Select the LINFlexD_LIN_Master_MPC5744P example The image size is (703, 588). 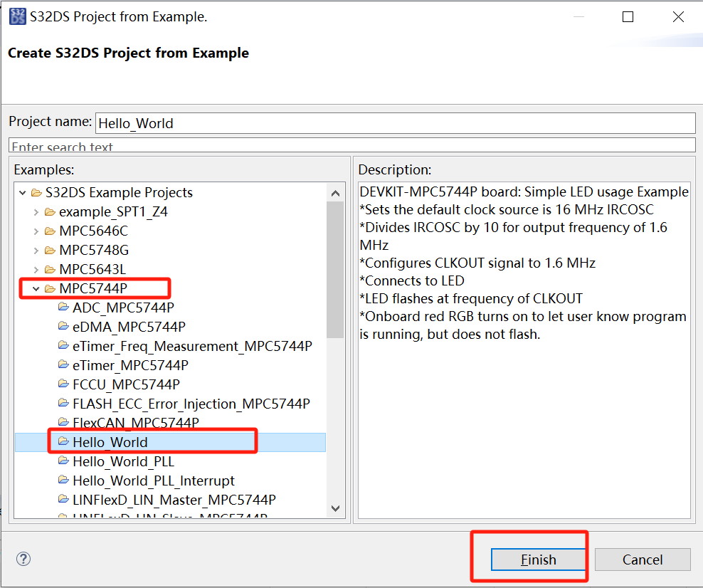coord(174,500)
